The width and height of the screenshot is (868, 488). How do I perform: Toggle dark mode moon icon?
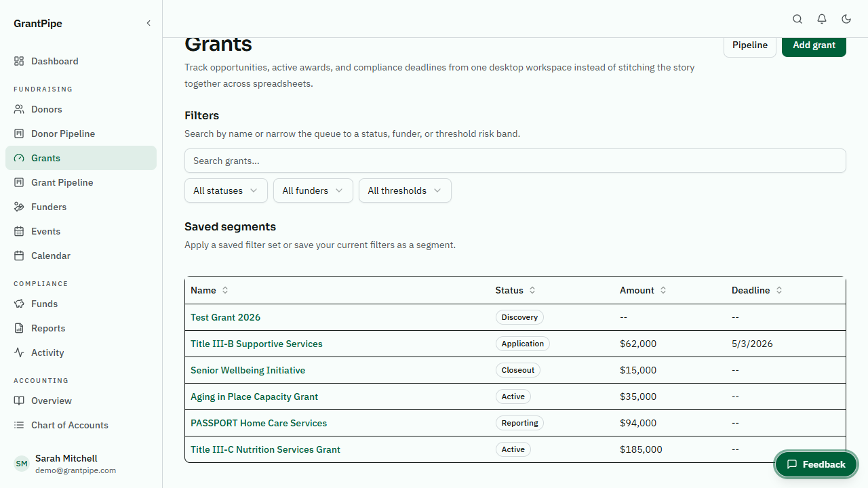tap(846, 19)
